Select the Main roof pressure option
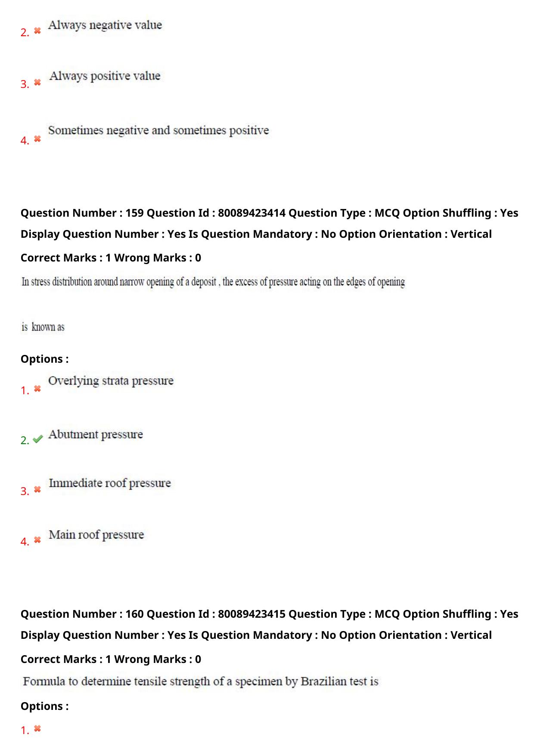Viewport: 534px width, 756px height. [96, 535]
